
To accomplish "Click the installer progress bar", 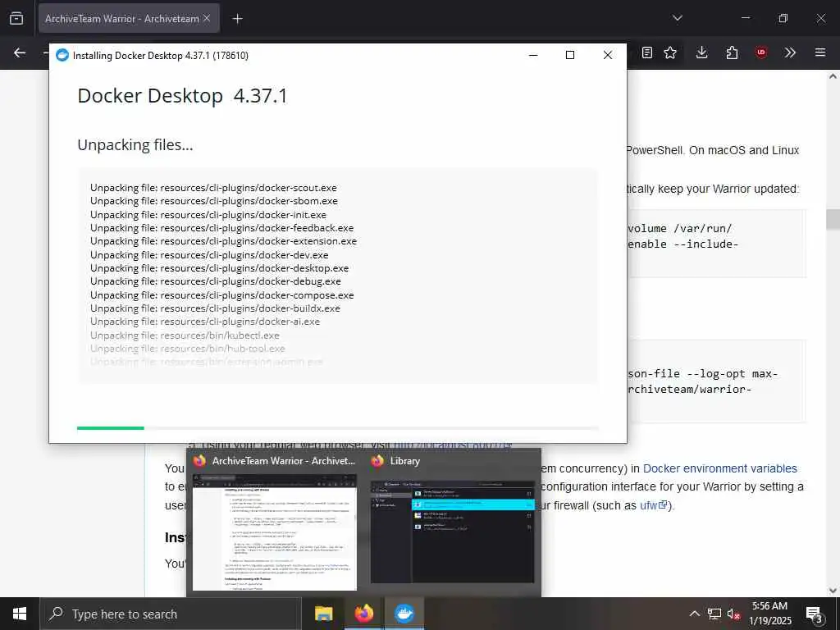I will pos(337,428).
